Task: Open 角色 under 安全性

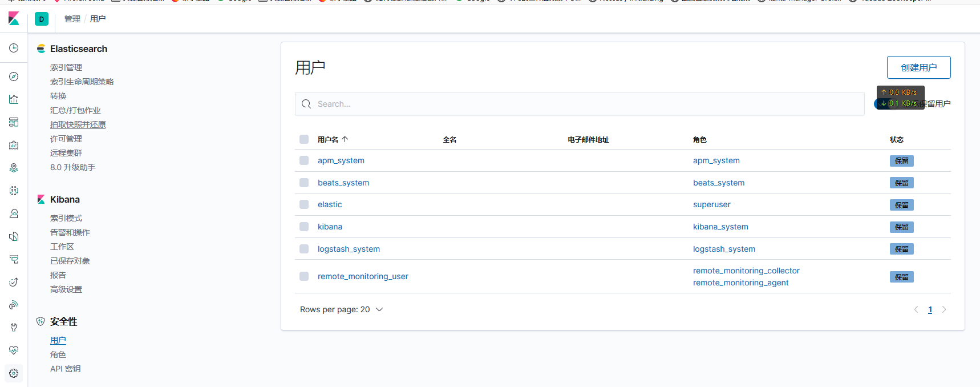Action: point(58,354)
